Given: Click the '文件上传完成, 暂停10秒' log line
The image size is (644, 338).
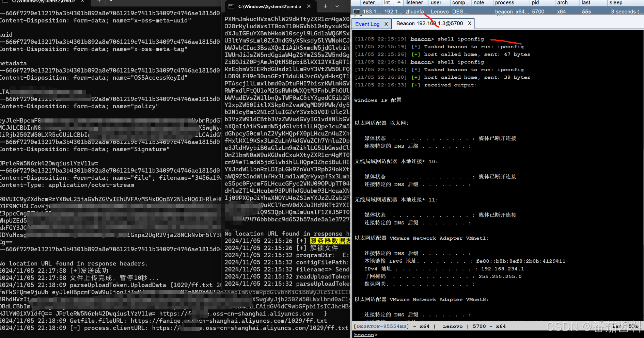Looking at the screenshot, I should coord(79,278).
